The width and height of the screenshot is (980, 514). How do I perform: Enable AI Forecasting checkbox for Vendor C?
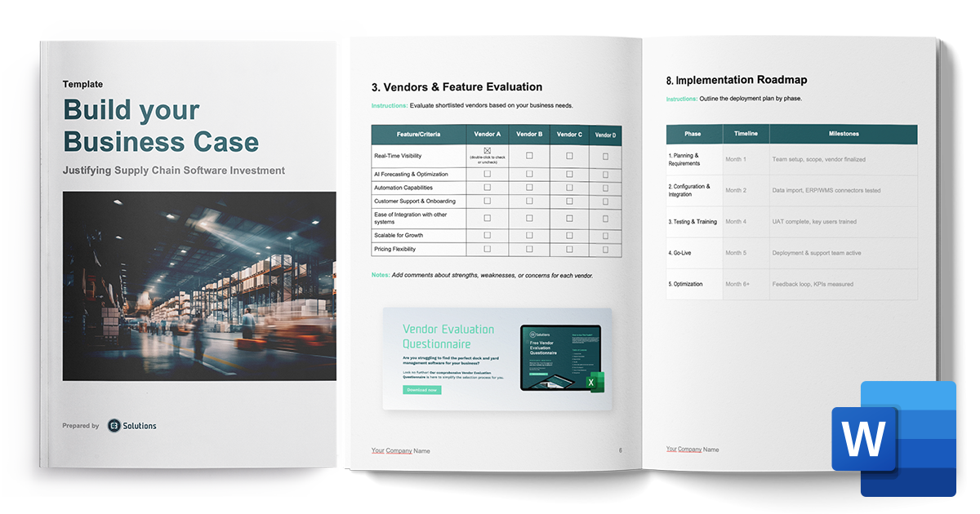(x=568, y=174)
